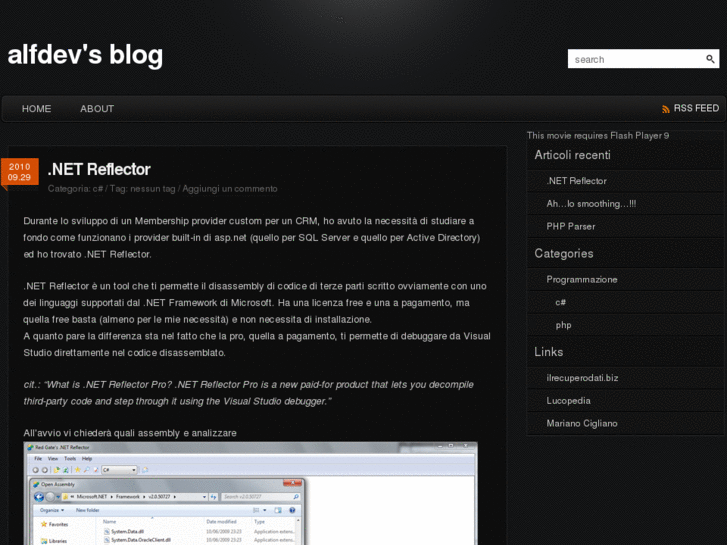
Task: Select the Programmazione category
Action: 582,279
